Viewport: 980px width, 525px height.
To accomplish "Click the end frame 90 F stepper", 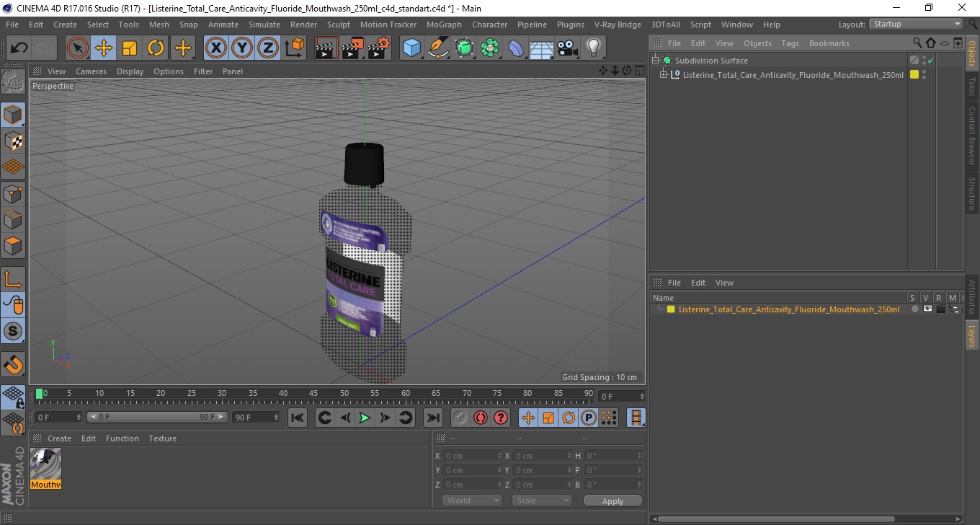I will [275, 418].
